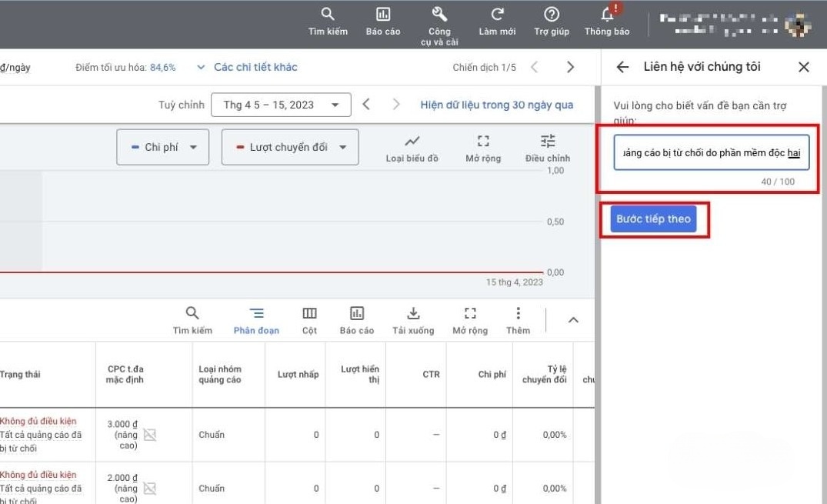Go back in the Liên hệ panel
This screenshot has width=827, height=504.
pos(623,67)
